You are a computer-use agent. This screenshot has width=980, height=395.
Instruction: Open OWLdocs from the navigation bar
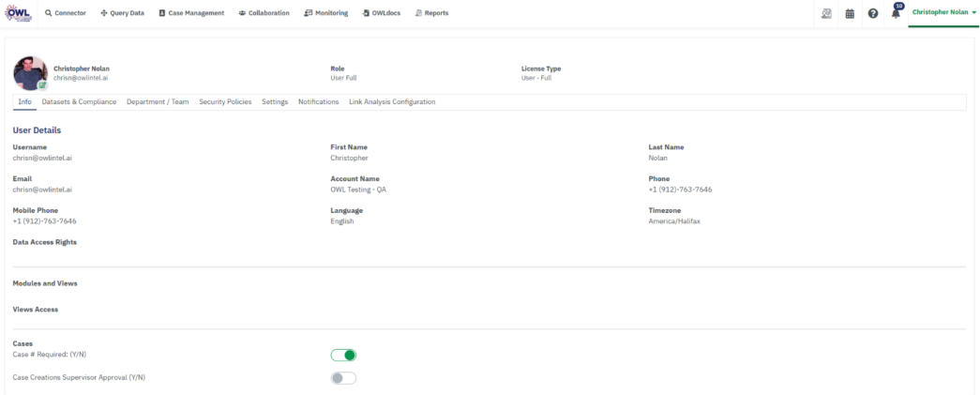pyautogui.click(x=379, y=13)
